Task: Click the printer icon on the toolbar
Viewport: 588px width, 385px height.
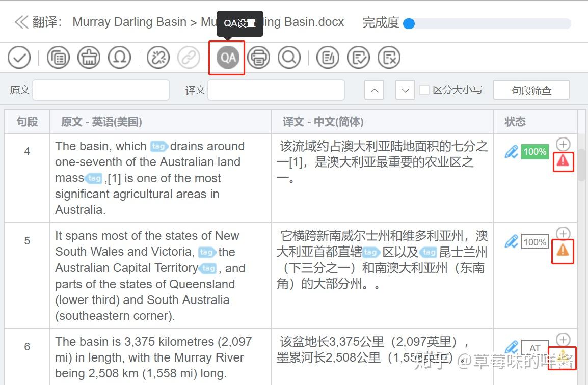Action: [x=258, y=57]
